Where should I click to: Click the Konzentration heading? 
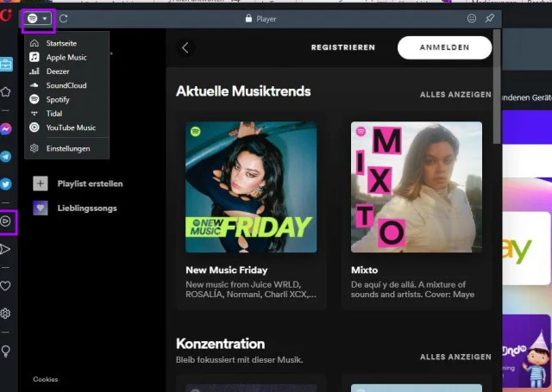coord(221,344)
